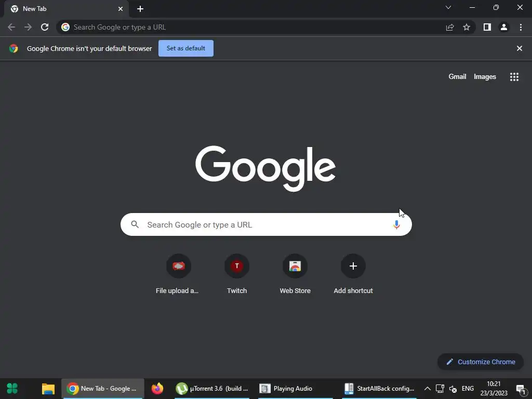This screenshot has height=399, width=532.
Task: Start voice search with the microphone icon
Action: pyautogui.click(x=396, y=224)
